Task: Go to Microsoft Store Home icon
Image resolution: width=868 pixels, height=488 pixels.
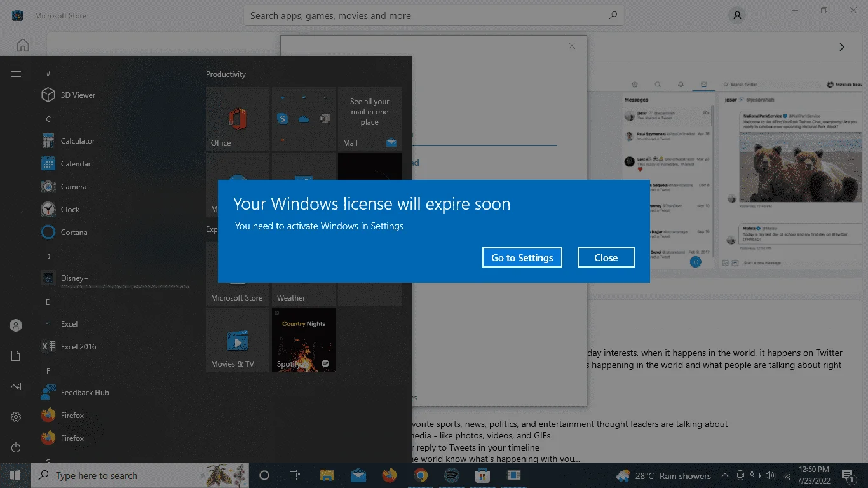Action: point(23,45)
